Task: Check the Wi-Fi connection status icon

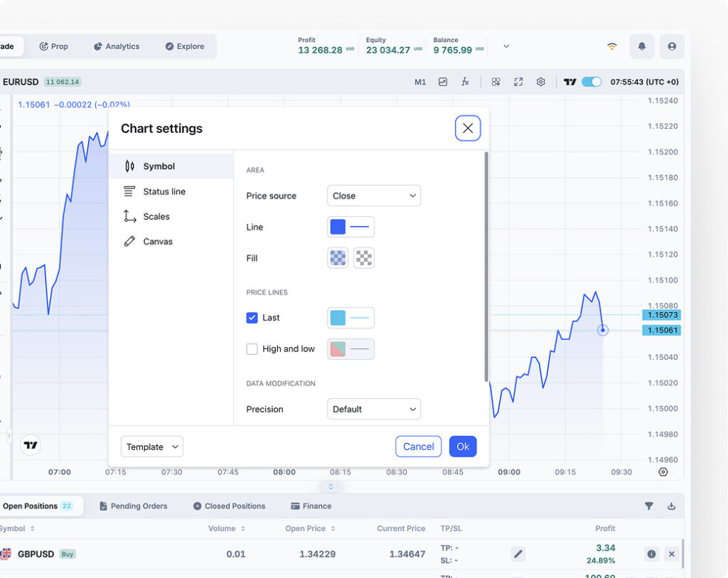Action: [612, 46]
